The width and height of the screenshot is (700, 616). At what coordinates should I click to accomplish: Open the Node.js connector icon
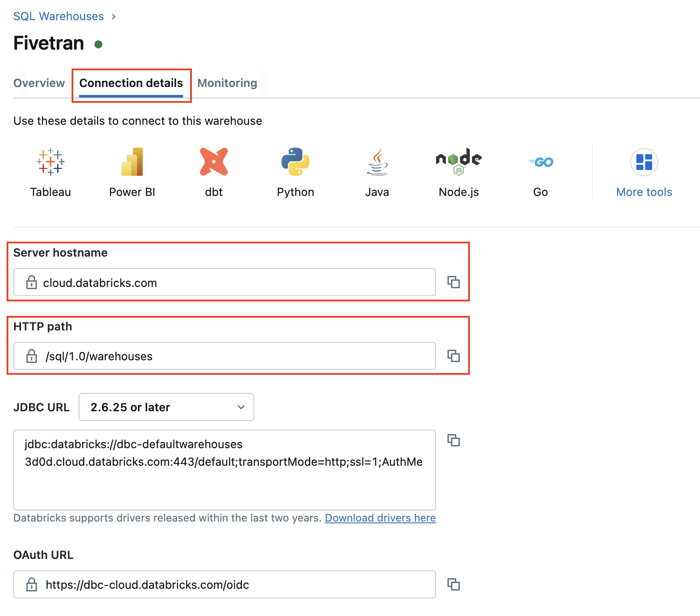[x=459, y=162]
